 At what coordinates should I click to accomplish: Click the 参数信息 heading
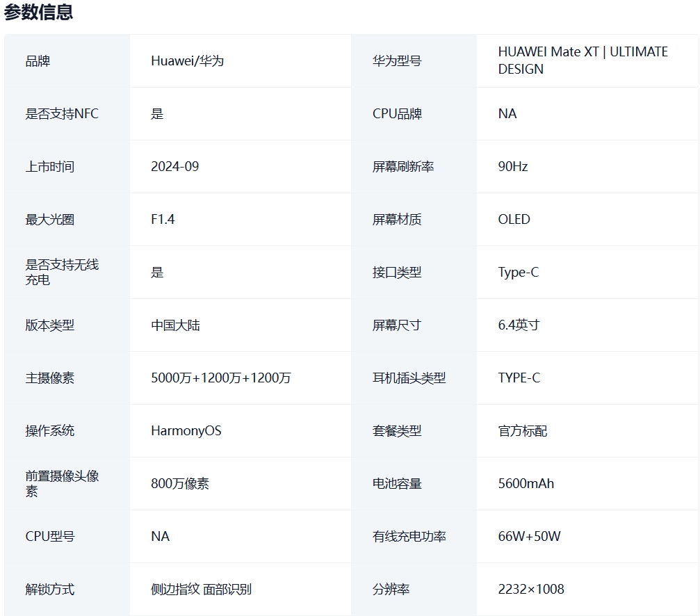(38, 12)
